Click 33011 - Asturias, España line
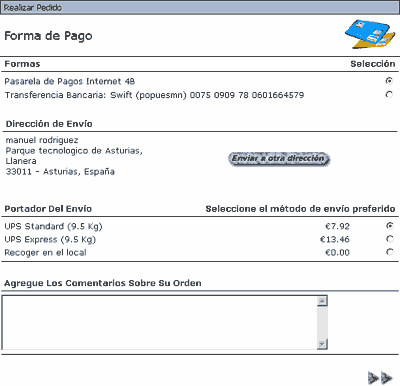 point(60,172)
